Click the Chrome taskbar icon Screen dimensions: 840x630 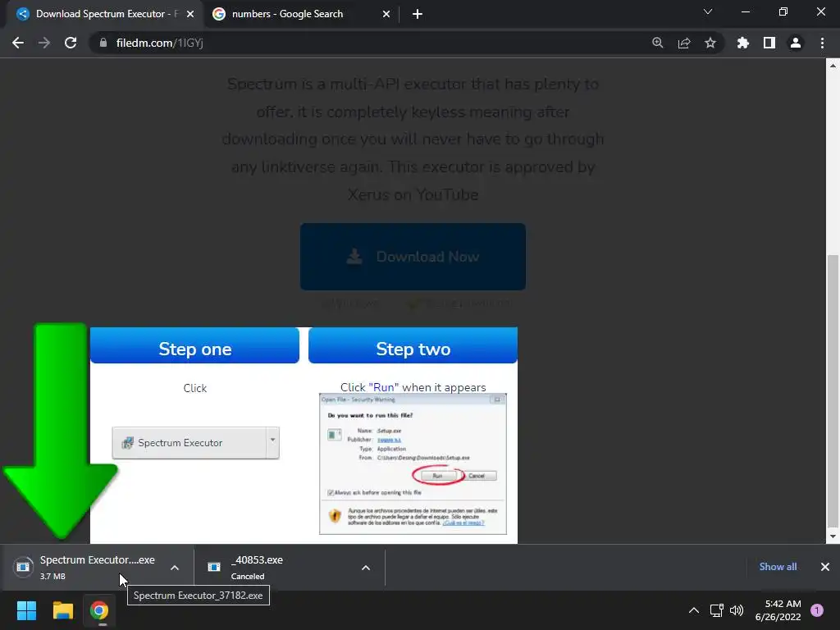[x=99, y=610]
